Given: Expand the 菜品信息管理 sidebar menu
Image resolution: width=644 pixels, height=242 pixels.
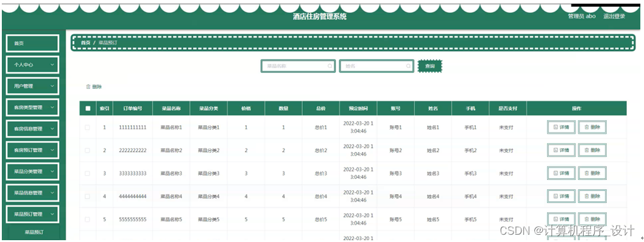Looking at the screenshot, I should (32, 193).
